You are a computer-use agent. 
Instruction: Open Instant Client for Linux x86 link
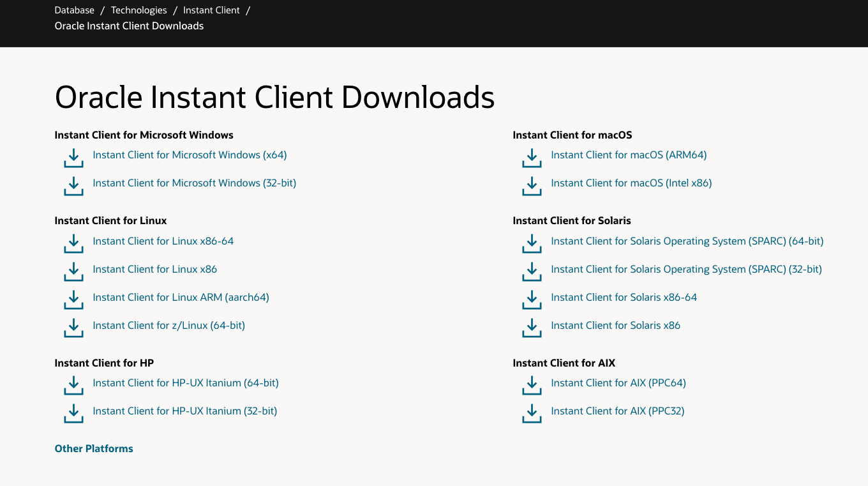tap(155, 269)
